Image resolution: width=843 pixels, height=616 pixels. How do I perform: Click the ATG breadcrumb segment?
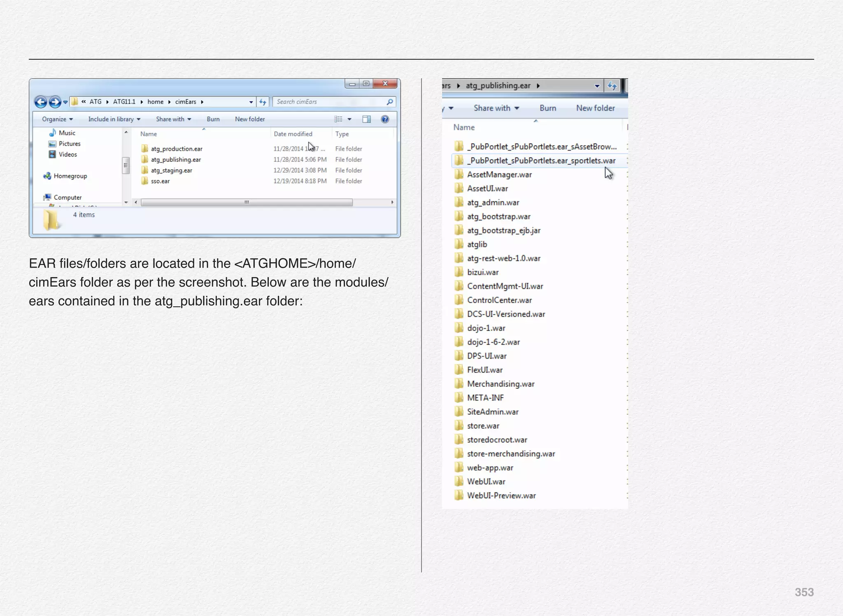pos(95,102)
